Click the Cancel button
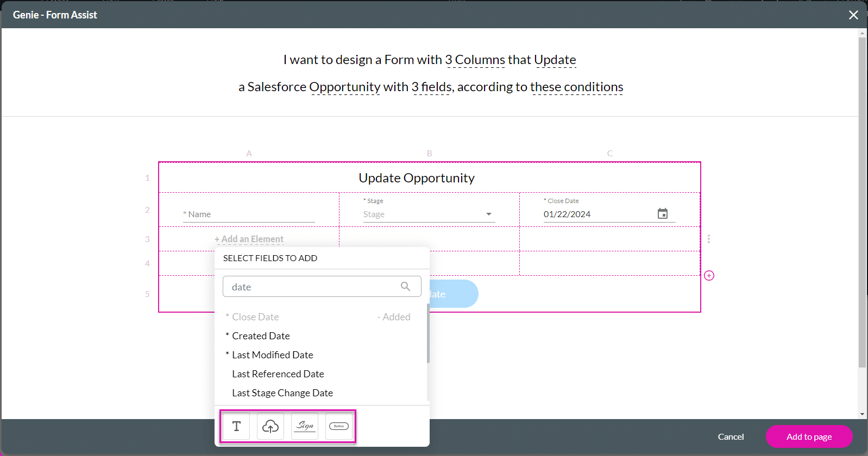The height and width of the screenshot is (456, 868). tap(731, 436)
